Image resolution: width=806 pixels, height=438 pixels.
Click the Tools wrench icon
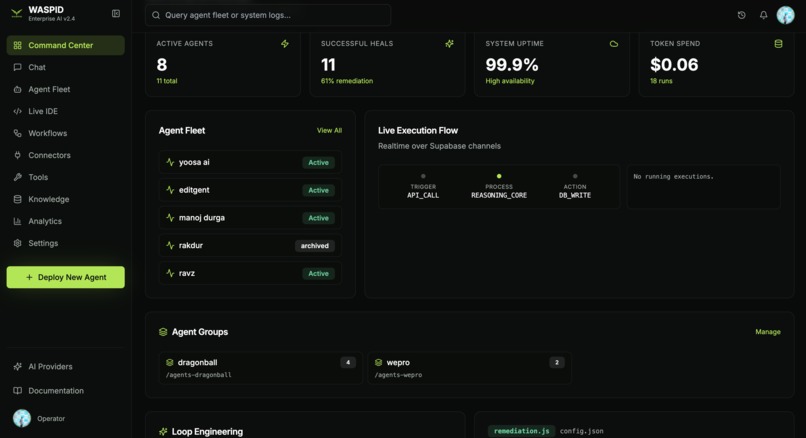pos(17,177)
